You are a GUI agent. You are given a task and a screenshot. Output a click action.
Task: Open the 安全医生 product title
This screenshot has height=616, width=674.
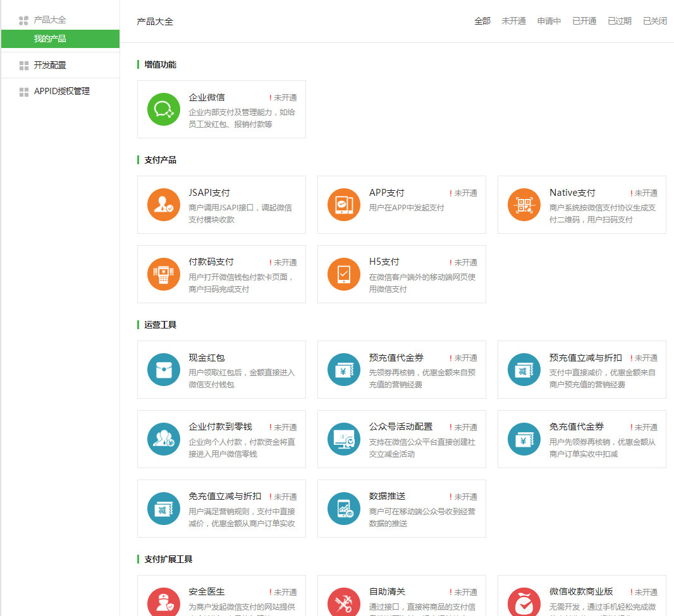tap(207, 592)
